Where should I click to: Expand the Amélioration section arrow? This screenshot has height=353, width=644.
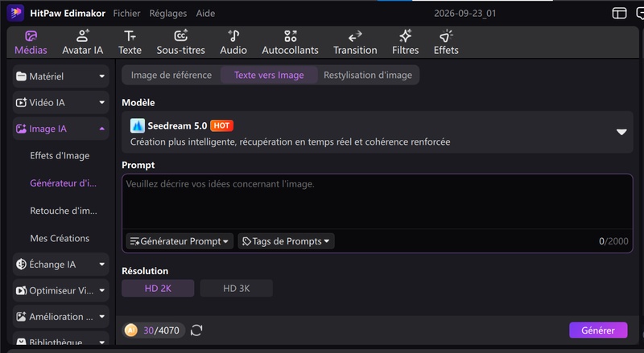(x=102, y=317)
